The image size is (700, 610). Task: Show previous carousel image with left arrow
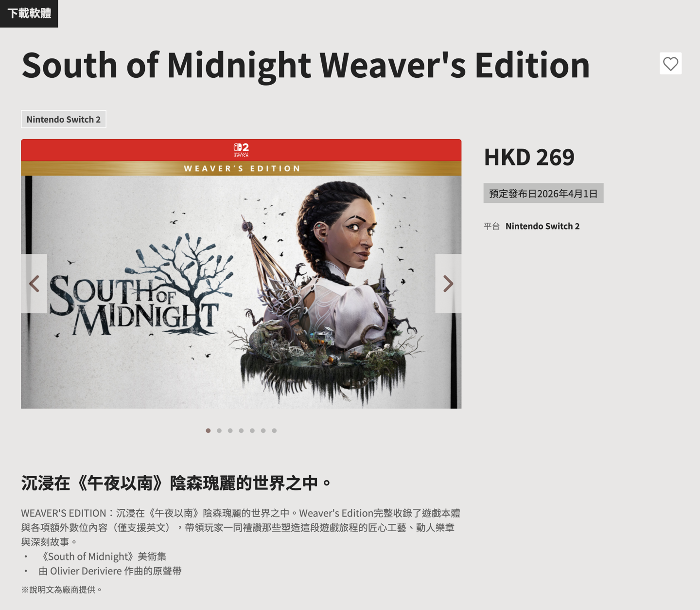[x=34, y=284]
